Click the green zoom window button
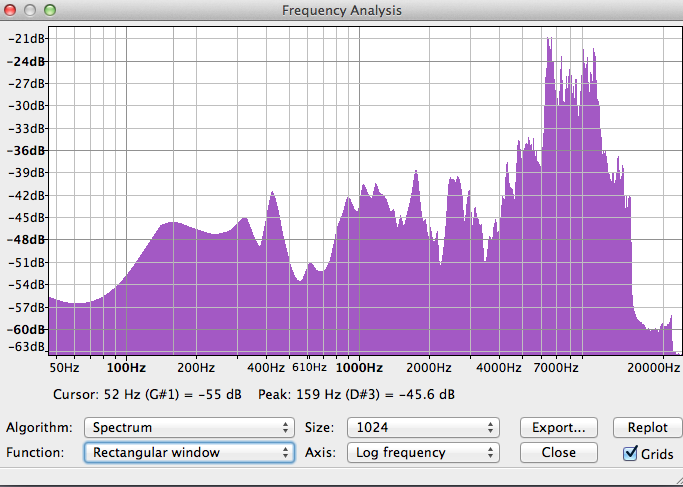The height and width of the screenshot is (487, 683). point(52,11)
